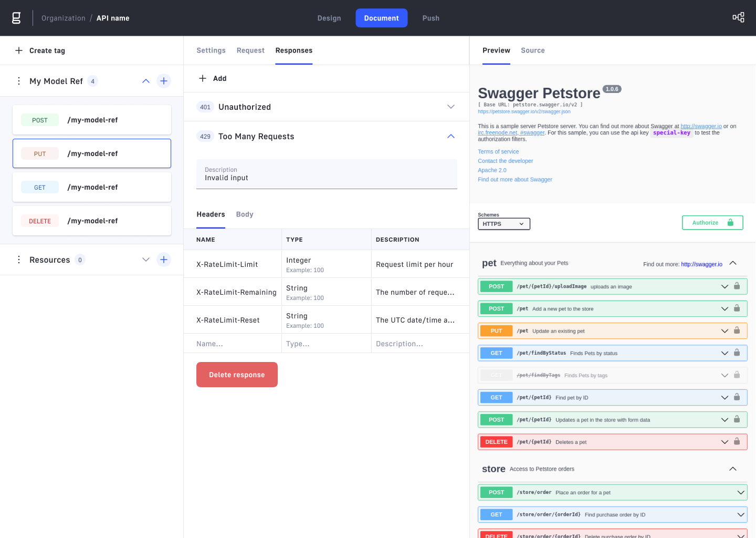Switch to the Source tab
Viewport: 756px width, 538px height.
[533, 50]
